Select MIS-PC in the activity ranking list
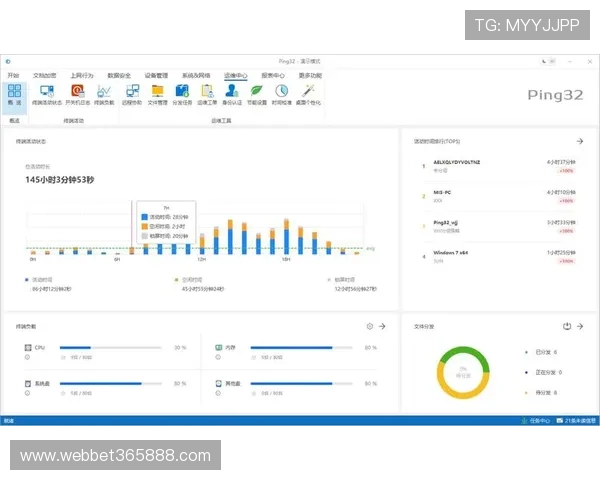This screenshot has width=600, height=480. (440, 191)
